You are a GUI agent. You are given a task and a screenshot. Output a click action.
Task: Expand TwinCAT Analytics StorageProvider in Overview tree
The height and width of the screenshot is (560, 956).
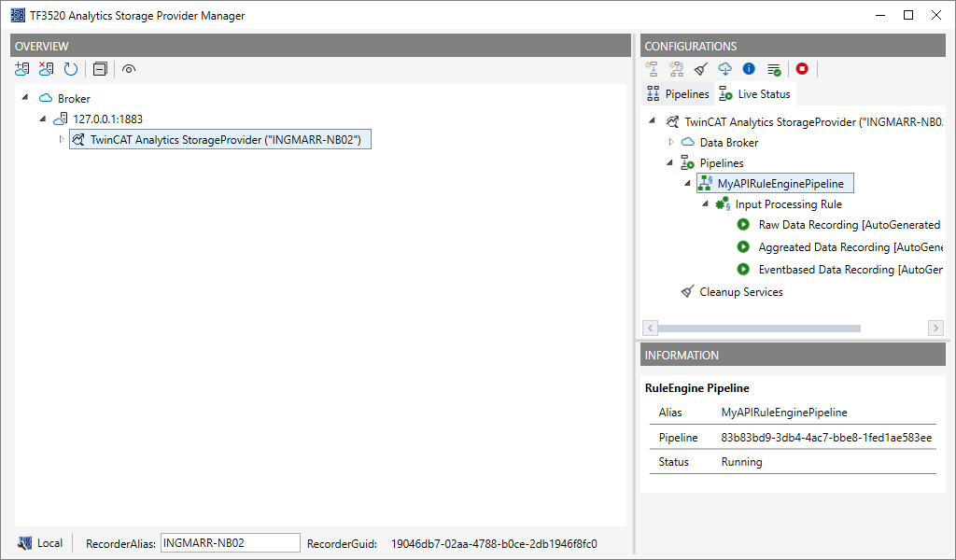coord(61,140)
